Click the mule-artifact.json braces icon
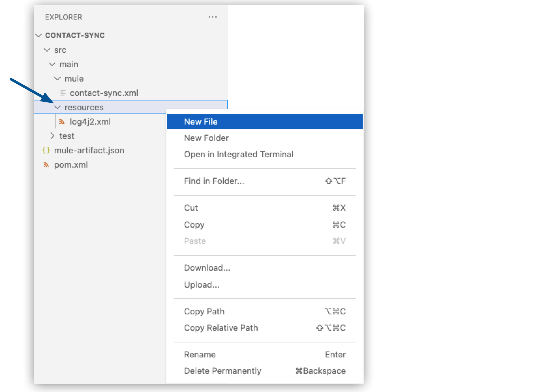This screenshot has width=533, height=392. pyautogui.click(x=46, y=150)
